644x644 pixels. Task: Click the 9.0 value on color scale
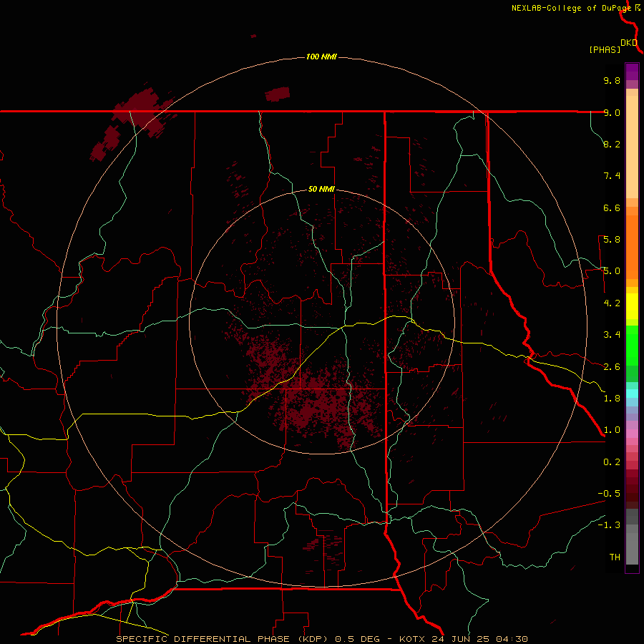point(612,112)
